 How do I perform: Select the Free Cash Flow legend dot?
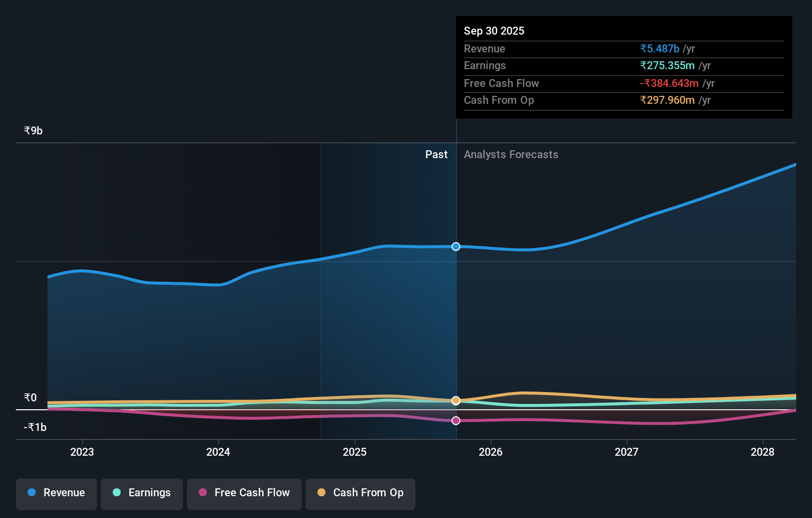click(x=203, y=493)
